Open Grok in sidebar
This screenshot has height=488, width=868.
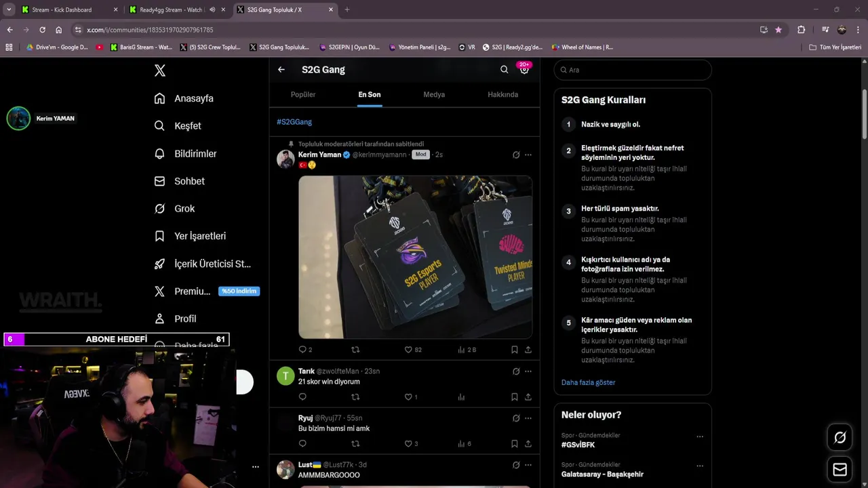[x=174, y=209]
